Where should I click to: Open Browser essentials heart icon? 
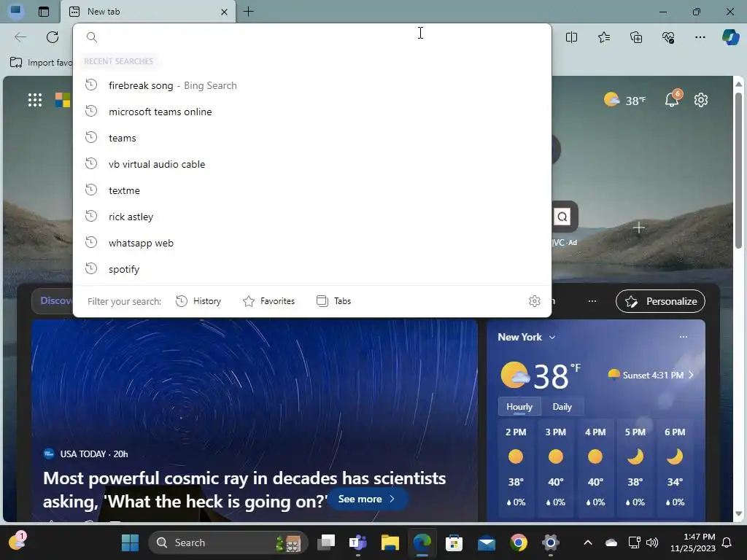[x=668, y=37]
